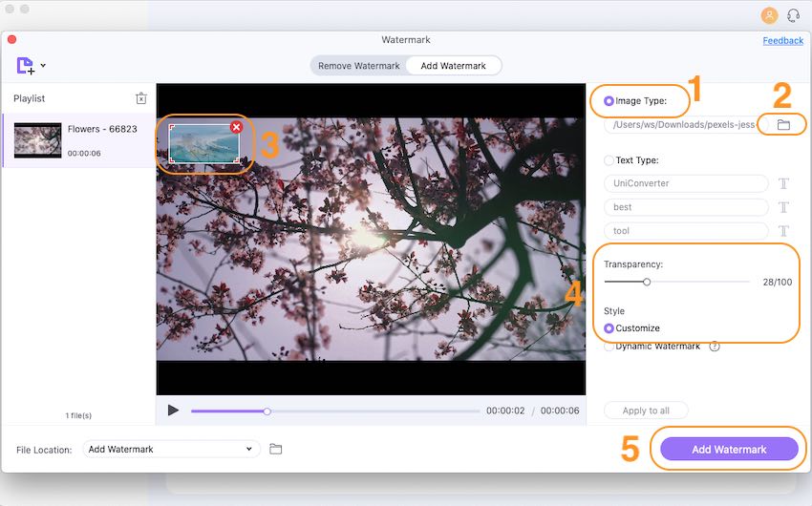The width and height of the screenshot is (812, 506).
Task: Click the video progress slider handle
Action: [267, 411]
